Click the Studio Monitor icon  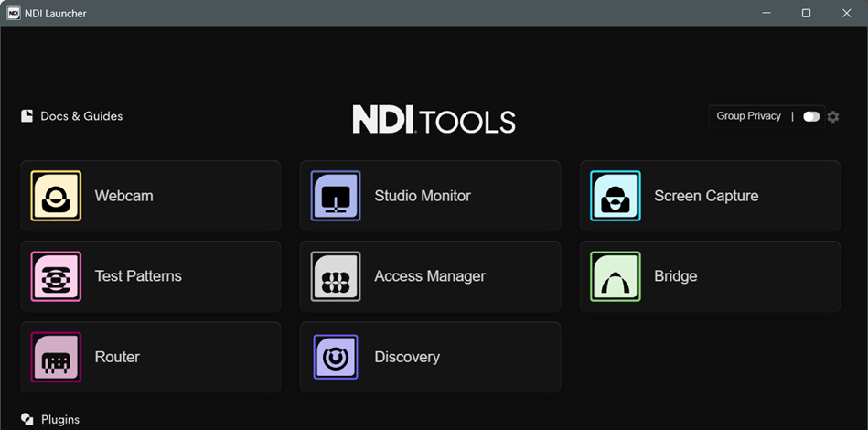(336, 196)
